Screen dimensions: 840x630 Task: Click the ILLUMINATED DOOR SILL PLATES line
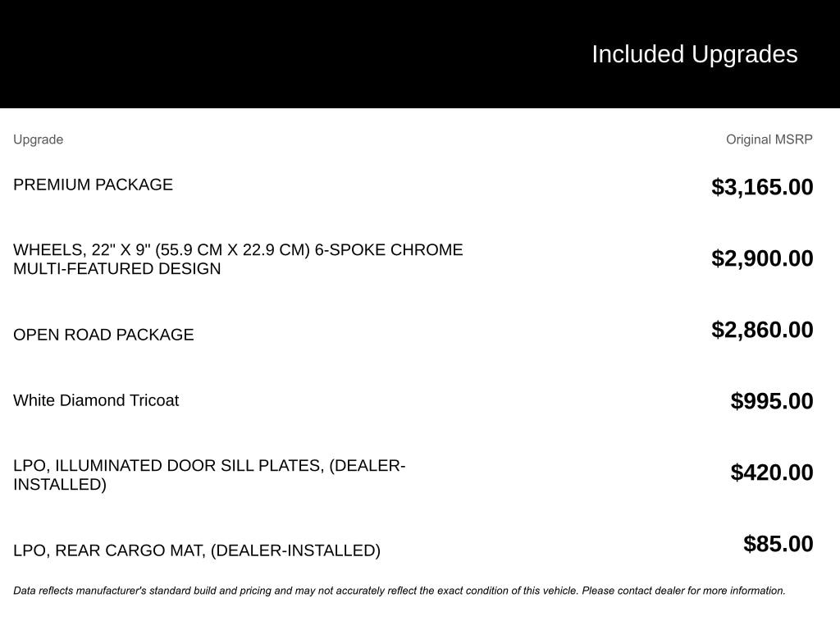pyautogui.click(x=209, y=466)
